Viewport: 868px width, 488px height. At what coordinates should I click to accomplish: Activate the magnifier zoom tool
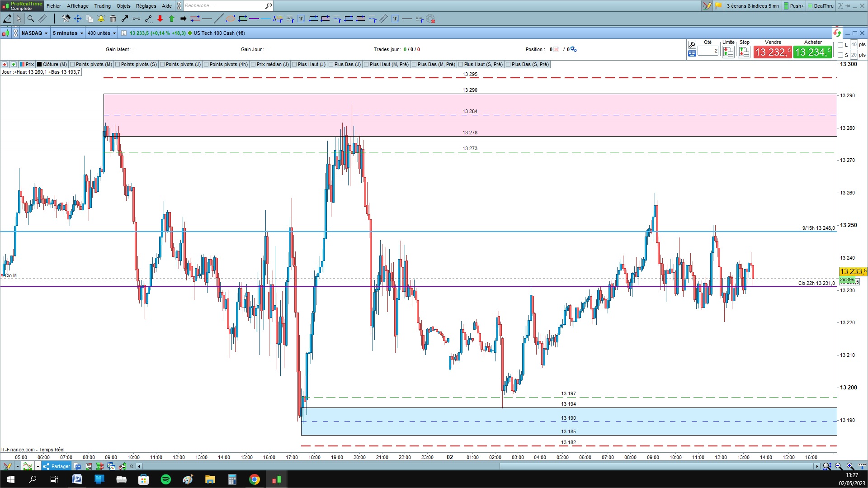[31, 19]
